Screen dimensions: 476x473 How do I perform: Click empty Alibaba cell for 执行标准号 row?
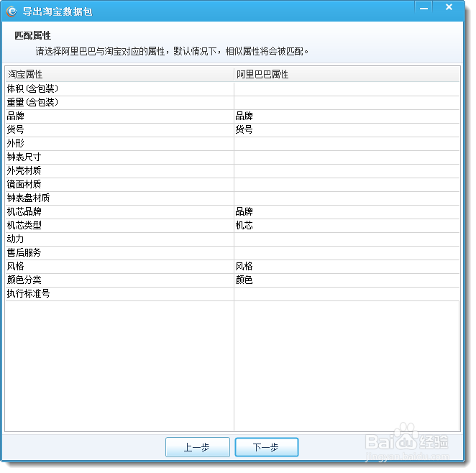(x=347, y=294)
